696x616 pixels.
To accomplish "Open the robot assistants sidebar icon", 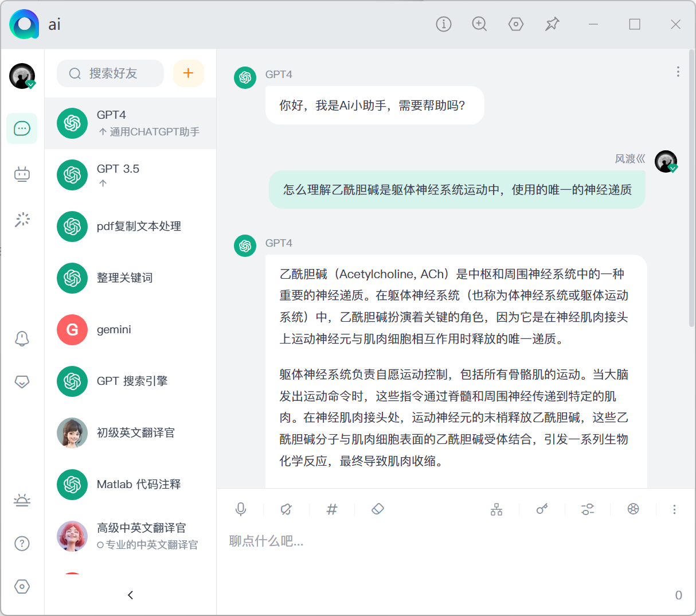I will 22,174.
